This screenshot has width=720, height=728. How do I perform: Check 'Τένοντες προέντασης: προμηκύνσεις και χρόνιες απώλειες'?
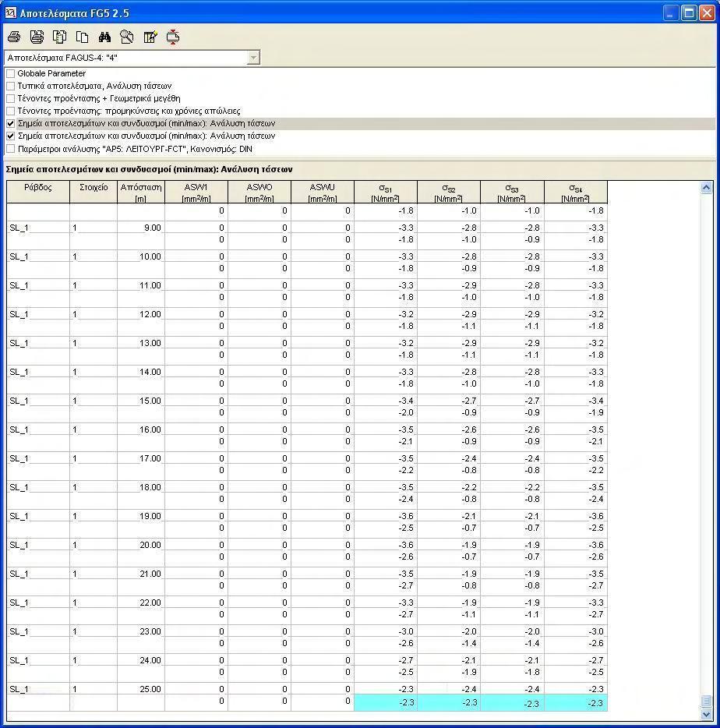point(11,111)
